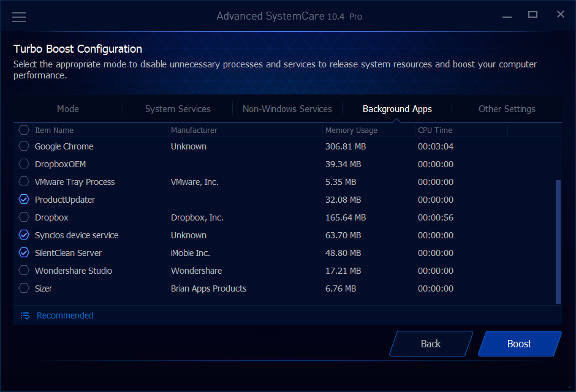Screen dimensions: 576x392
Task: Click the iMobie Inc. manufacturer cell
Action: [x=191, y=253]
